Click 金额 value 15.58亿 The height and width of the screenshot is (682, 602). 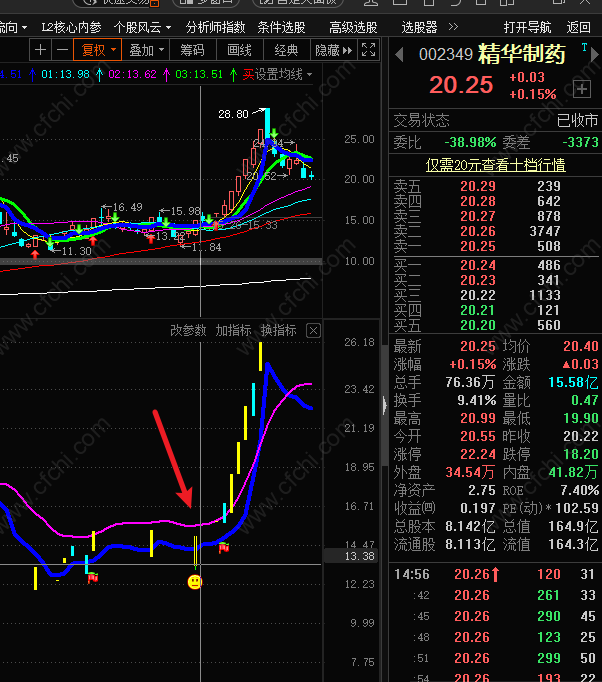pyautogui.click(x=573, y=382)
